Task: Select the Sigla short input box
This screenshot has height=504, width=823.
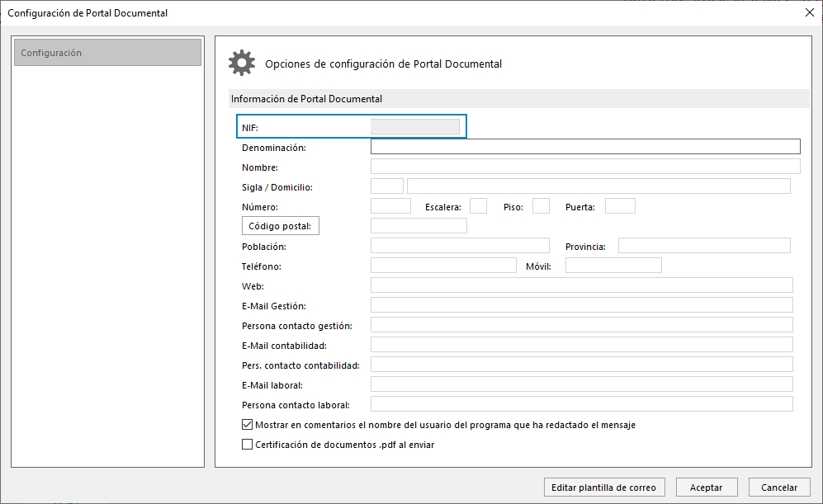Action: coord(387,186)
